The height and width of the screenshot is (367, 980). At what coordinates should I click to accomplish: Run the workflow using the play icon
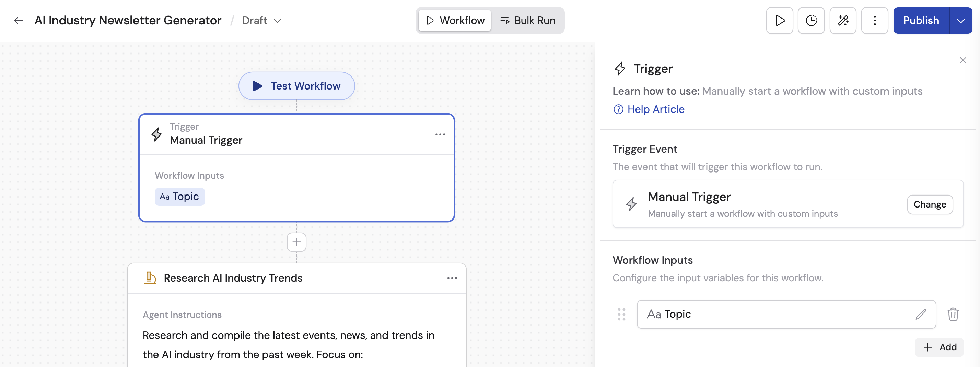pyautogui.click(x=779, y=20)
